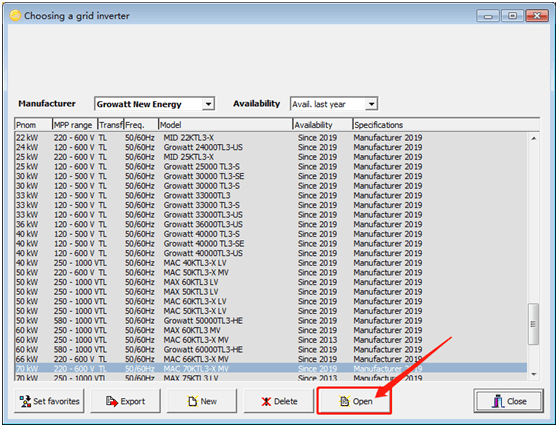The image size is (558, 427).
Task: Select the MAC 50KTL3-X LV row
Action: (x=271, y=311)
